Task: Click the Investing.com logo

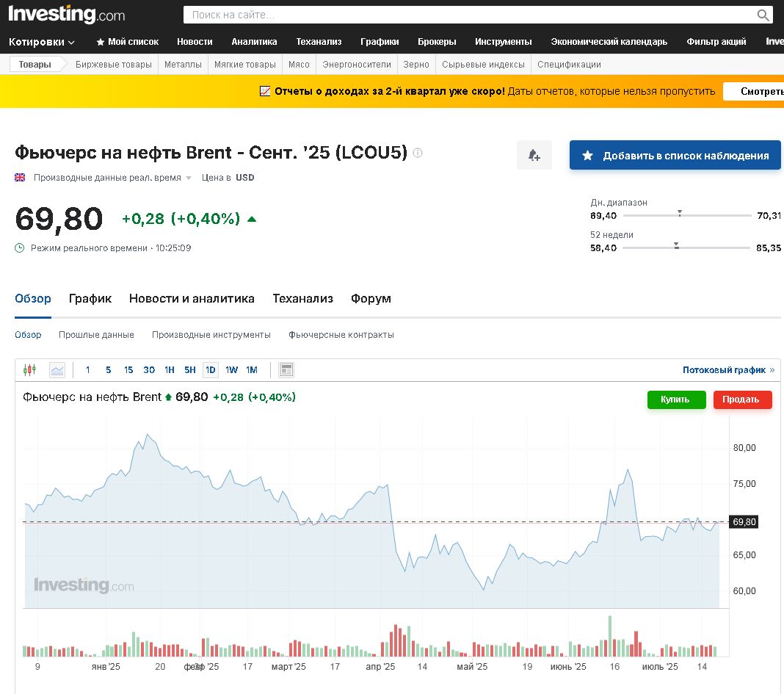Action: pyautogui.click(x=66, y=15)
